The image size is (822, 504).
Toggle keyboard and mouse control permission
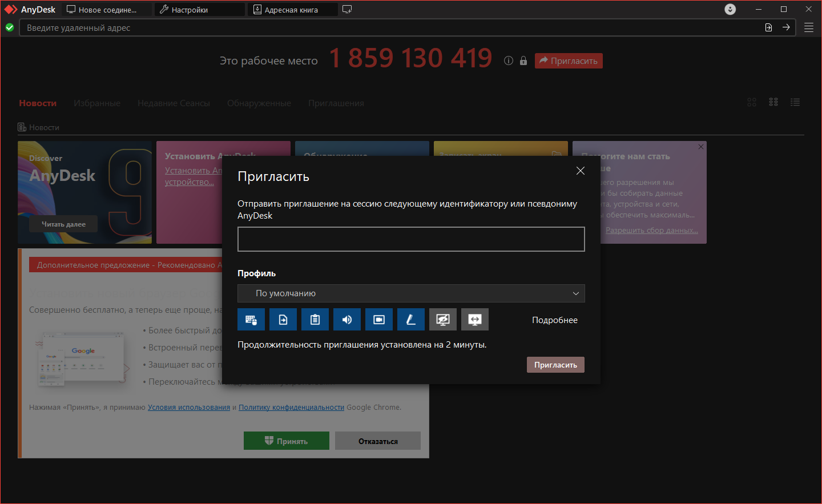(251, 320)
